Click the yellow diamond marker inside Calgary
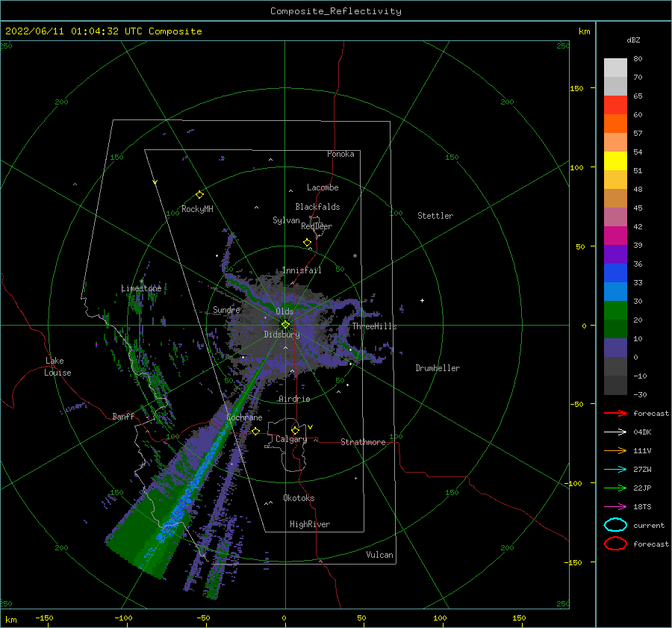Viewport: 672px width, 628px height. point(295,430)
